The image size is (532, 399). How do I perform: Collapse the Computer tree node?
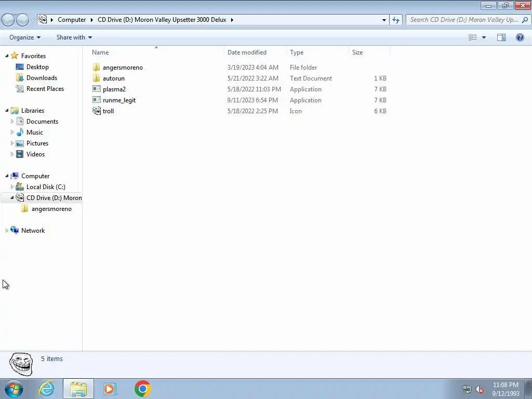click(x=7, y=176)
